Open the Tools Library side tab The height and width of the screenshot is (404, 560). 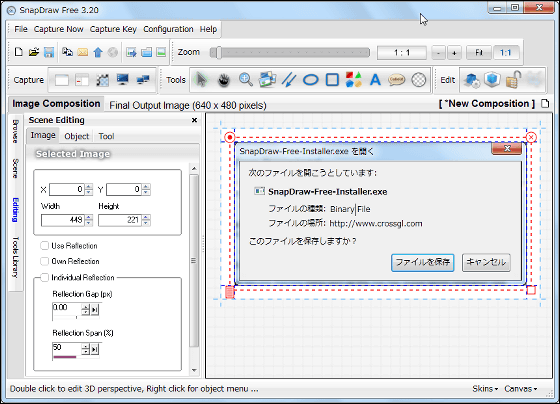15,257
